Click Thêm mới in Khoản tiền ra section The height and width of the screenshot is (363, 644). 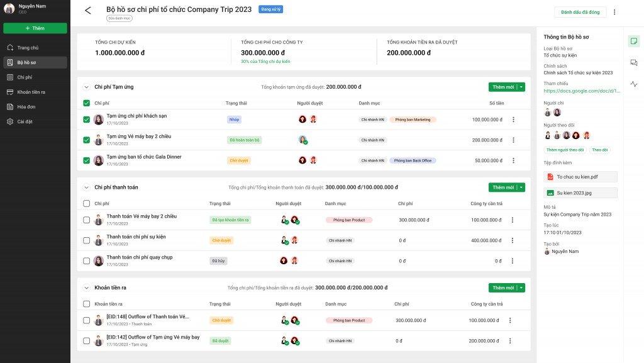click(x=502, y=288)
